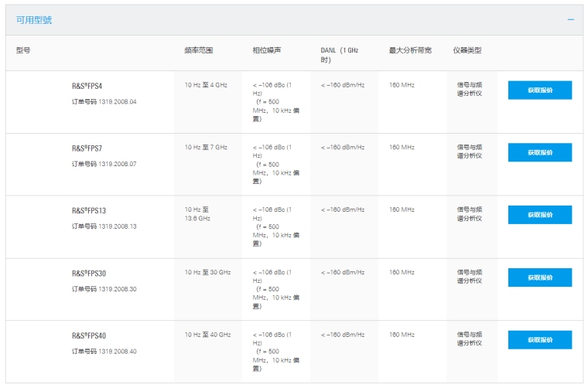Open the R&S FPS40 model entry

point(89,335)
